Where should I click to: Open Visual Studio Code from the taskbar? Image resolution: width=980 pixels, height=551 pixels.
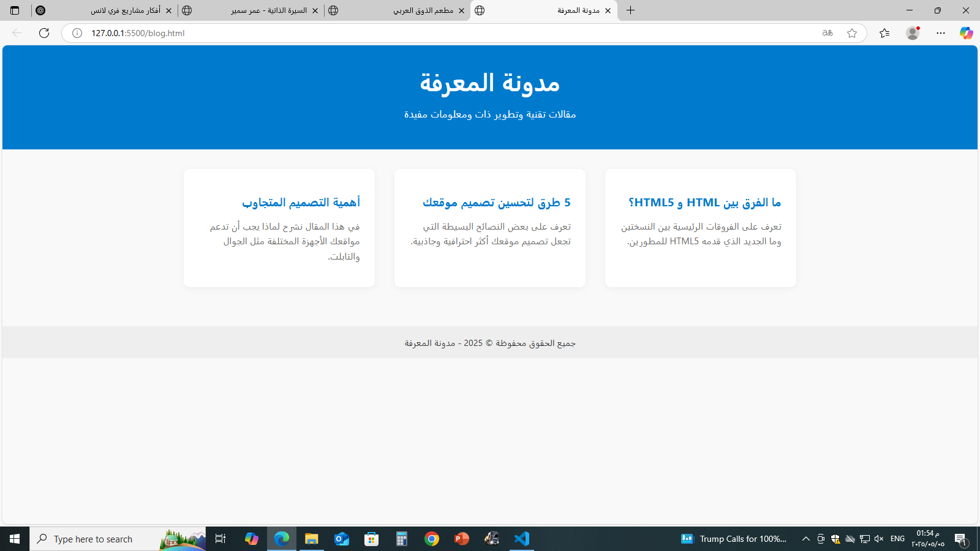(522, 539)
